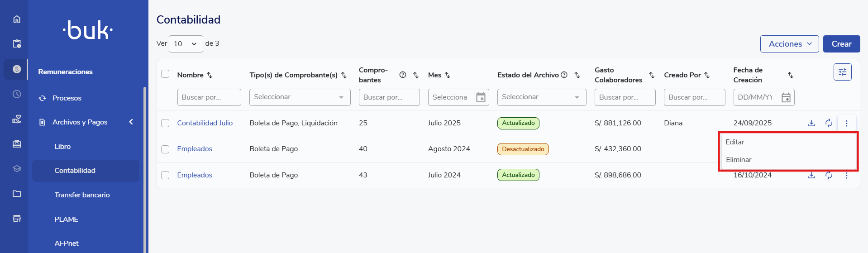
Task: Toggle the select-all checkbox in the header
Action: click(165, 74)
